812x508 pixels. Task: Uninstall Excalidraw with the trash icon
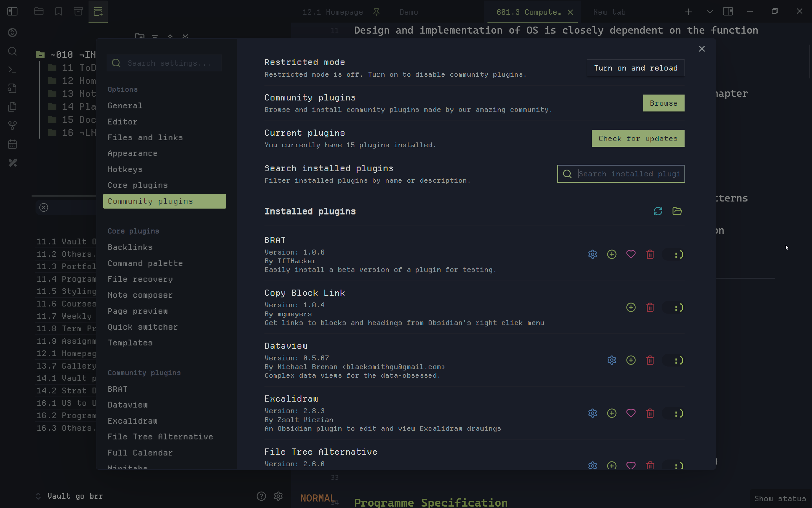click(650, 413)
